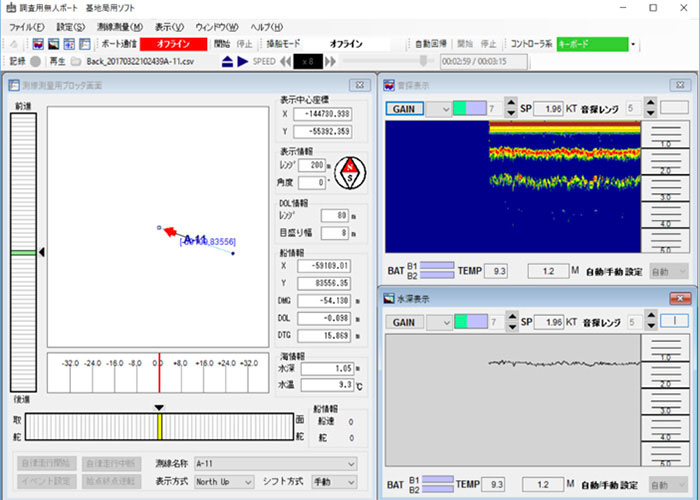Toggle the red オフライン boat communication indicator

coord(172,44)
